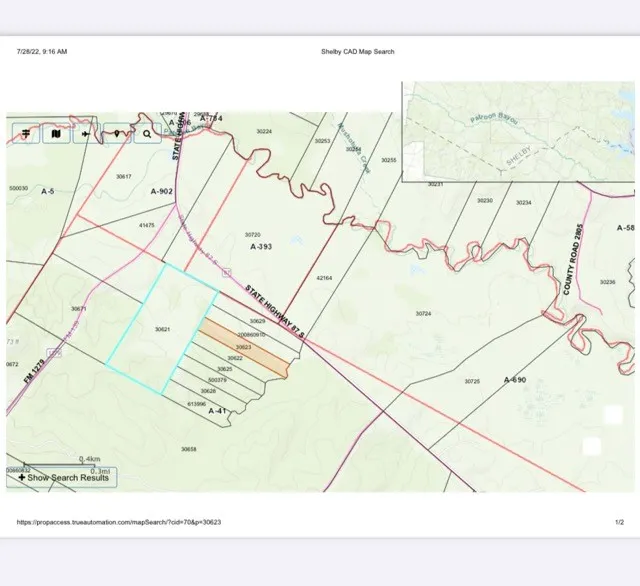The width and height of the screenshot is (640, 586).
Task: Open the magnifying glass search tool
Action: pos(147,133)
